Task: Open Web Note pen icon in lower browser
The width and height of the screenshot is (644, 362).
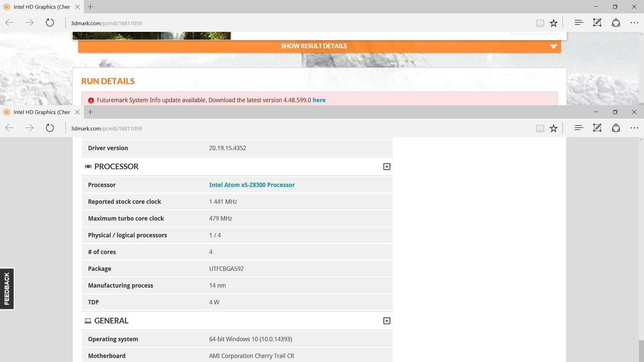Action: tap(597, 128)
